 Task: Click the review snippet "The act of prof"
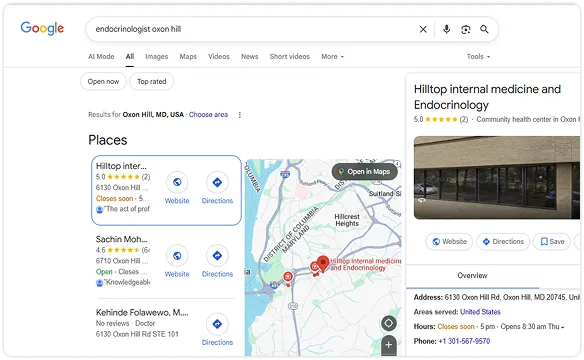coord(127,209)
